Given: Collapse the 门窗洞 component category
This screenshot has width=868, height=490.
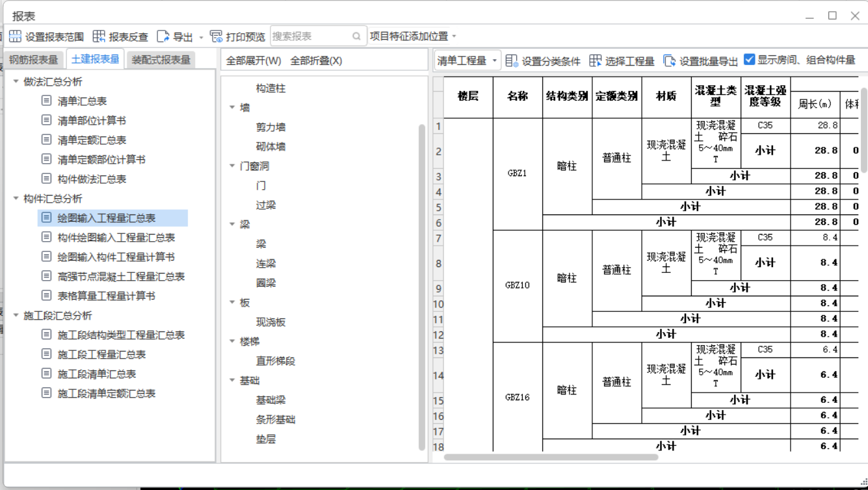Looking at the screenshot, I should [232, 166].
